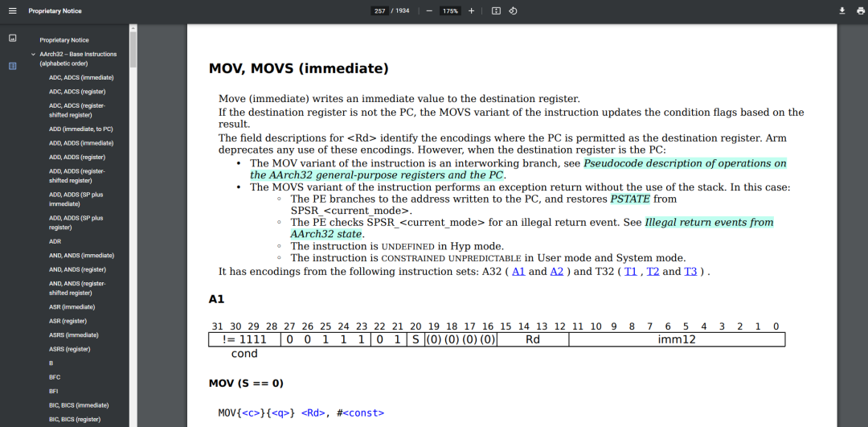This screenshot has width=868, height=427.
Task: Rotate the document counterclockwise
Action: point(513,10)
